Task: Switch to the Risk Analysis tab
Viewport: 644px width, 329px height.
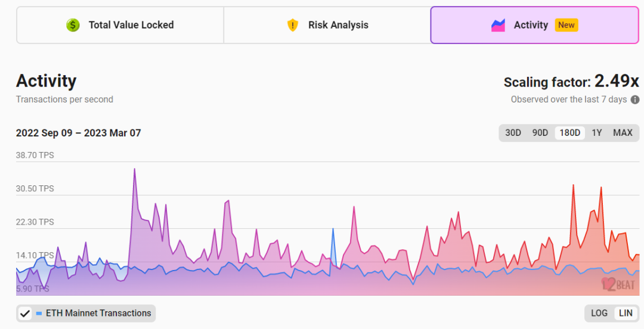Action: coord(327,25)
